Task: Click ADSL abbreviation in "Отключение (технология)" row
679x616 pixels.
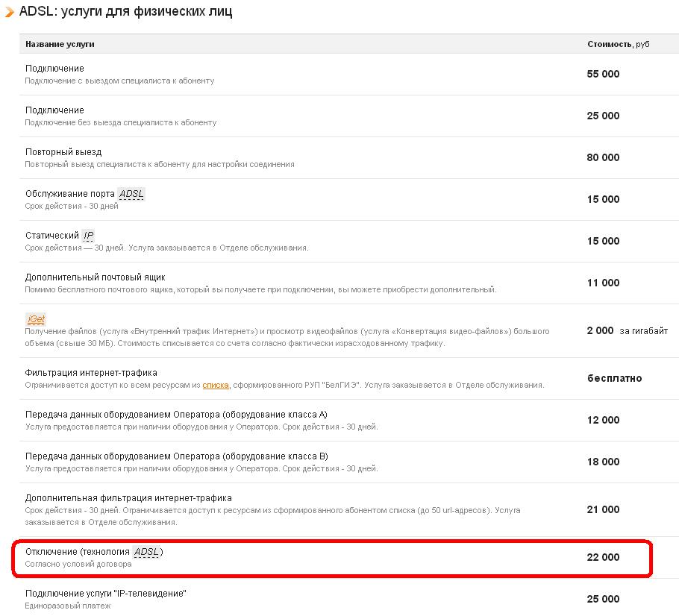Action: tap(145, 552)
